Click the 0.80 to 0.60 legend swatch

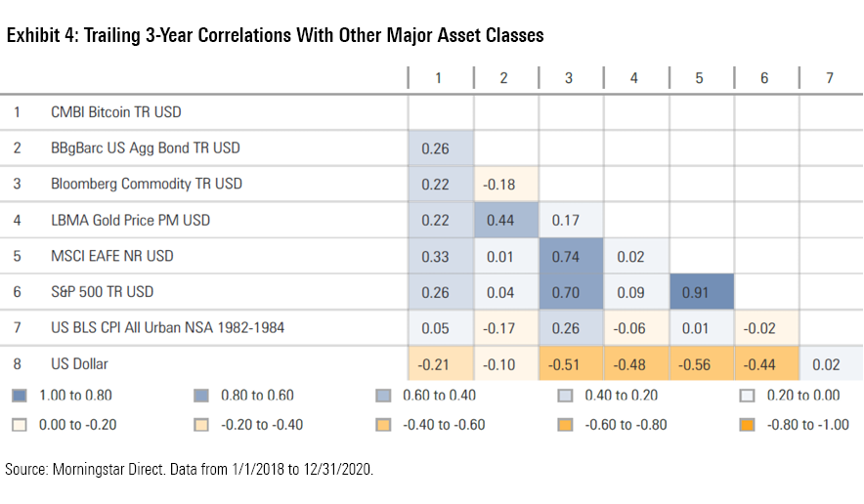pos(202,396)
